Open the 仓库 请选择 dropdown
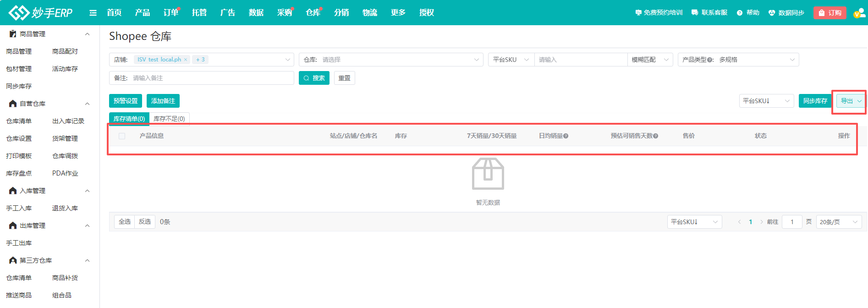Viewport: 868px width, 308px height. 391,60
